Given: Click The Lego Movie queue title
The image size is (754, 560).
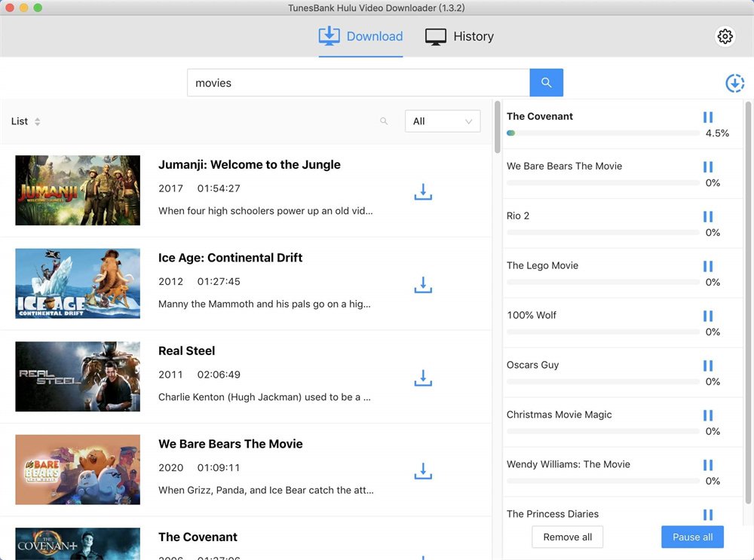Looking at the screenshot, I should pos(542,265).
